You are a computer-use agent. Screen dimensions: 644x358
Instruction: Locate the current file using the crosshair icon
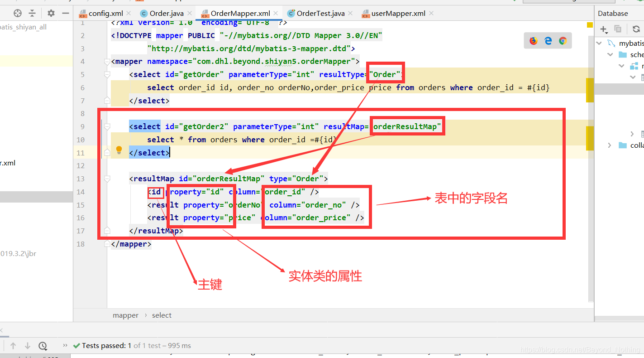click(x=18, y=13)
